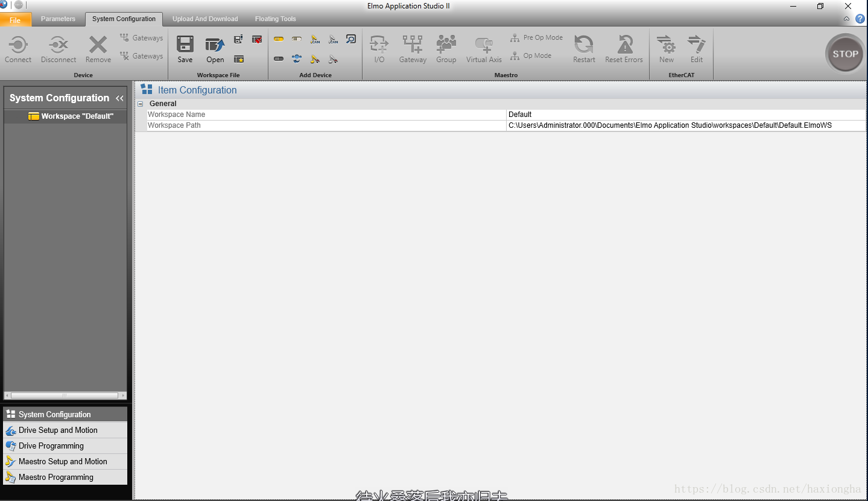Click the Remove device icon
This screenshot has width=868, height=501.
pos(98,49)
